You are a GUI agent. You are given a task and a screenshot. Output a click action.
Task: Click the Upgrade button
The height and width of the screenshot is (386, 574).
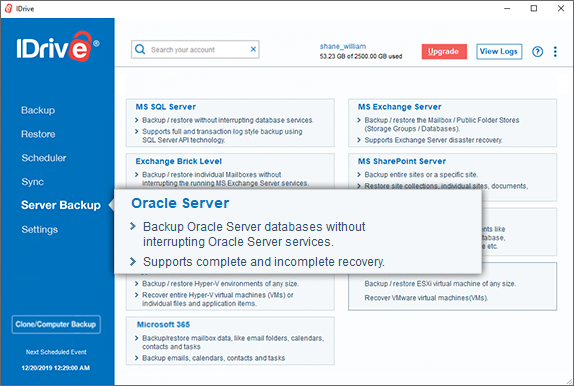(x=444, y=51)
